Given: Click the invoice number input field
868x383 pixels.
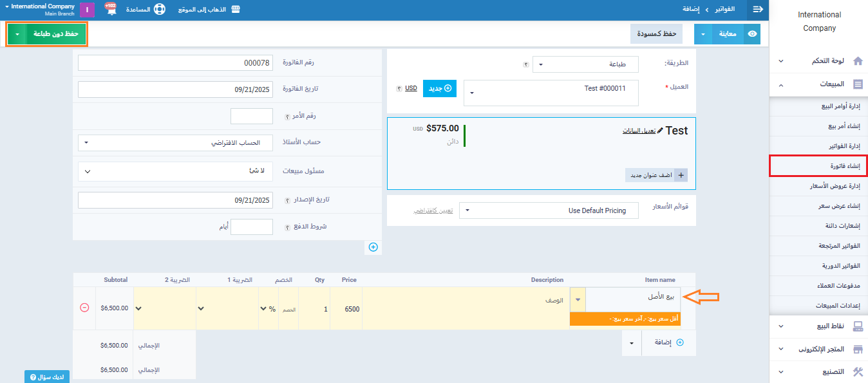Looking at the screenshot, I should [175, 63].
